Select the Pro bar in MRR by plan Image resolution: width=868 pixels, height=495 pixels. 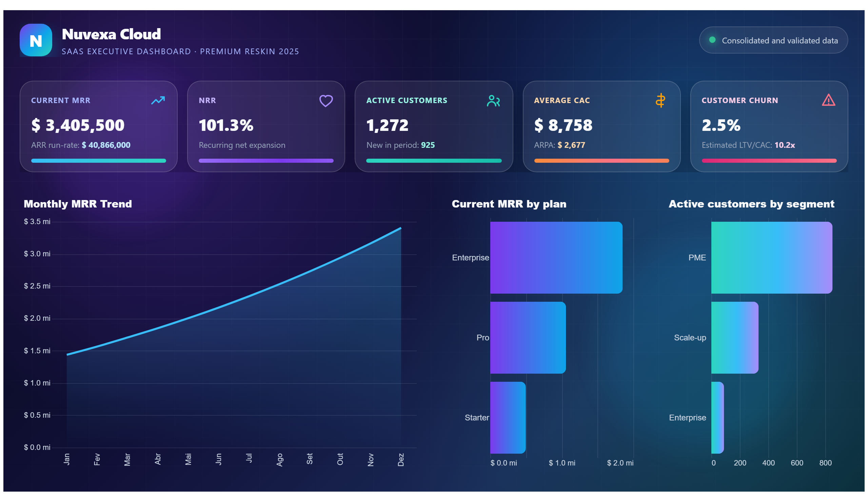(x=528, y=338)
